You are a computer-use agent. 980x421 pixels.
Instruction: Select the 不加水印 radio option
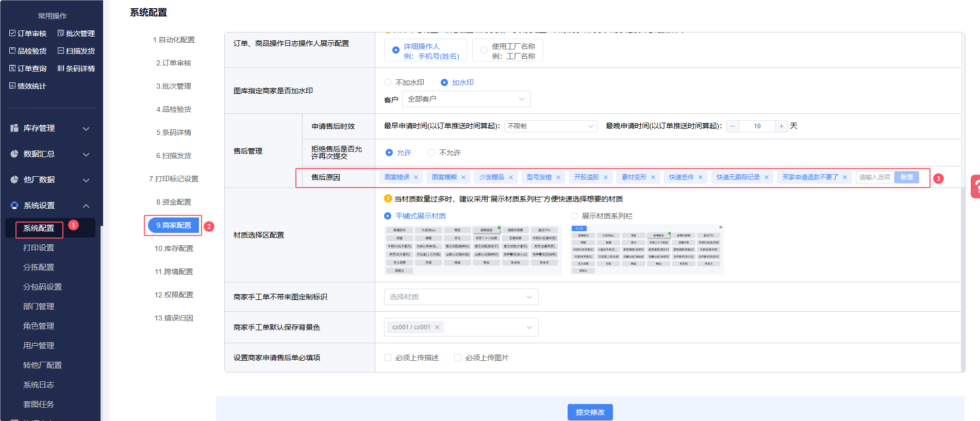[388, 82]
